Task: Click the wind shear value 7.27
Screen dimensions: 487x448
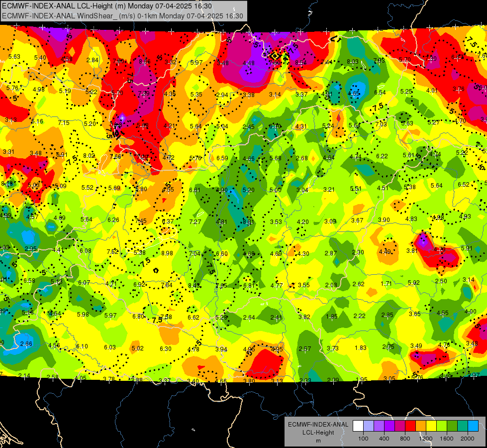Action: click(x=195, y=222)
